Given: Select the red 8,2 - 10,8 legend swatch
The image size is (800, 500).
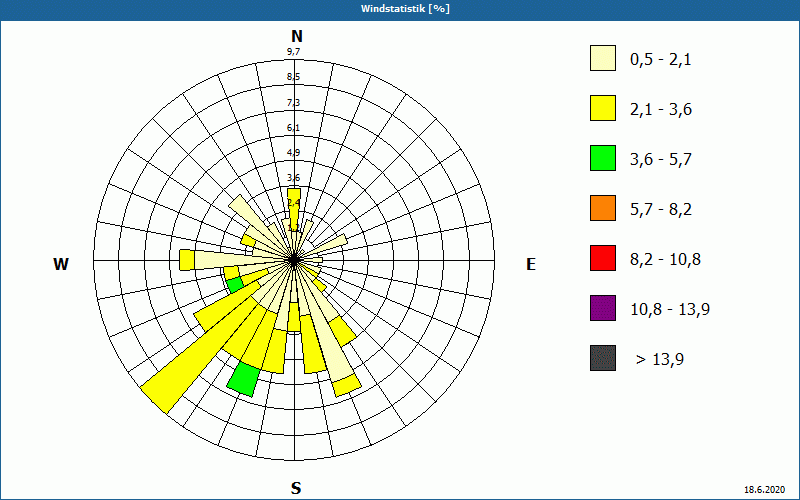Looking at the screenshot, I should tap(603, 258).
